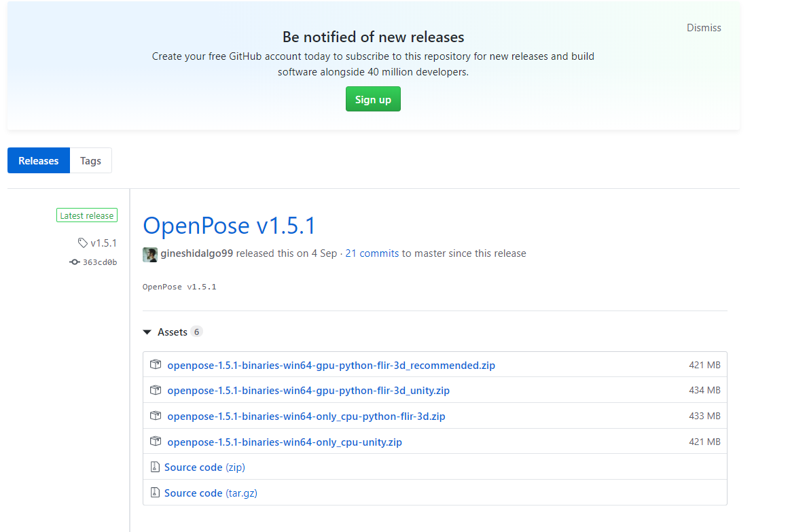Click the Assets heading label
The height and width of the screenshot is (532, 807).
coord(173,332)
